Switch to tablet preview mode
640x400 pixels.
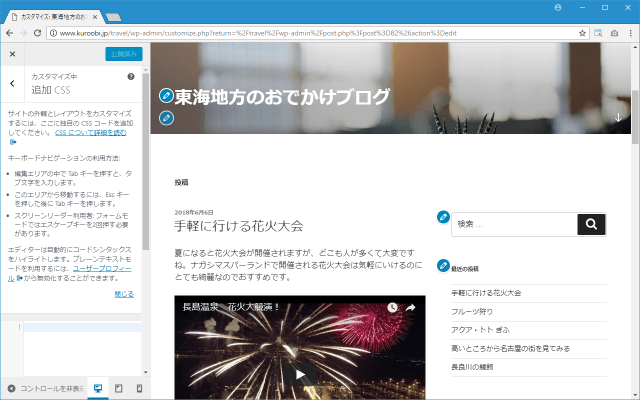click(118, 388)
